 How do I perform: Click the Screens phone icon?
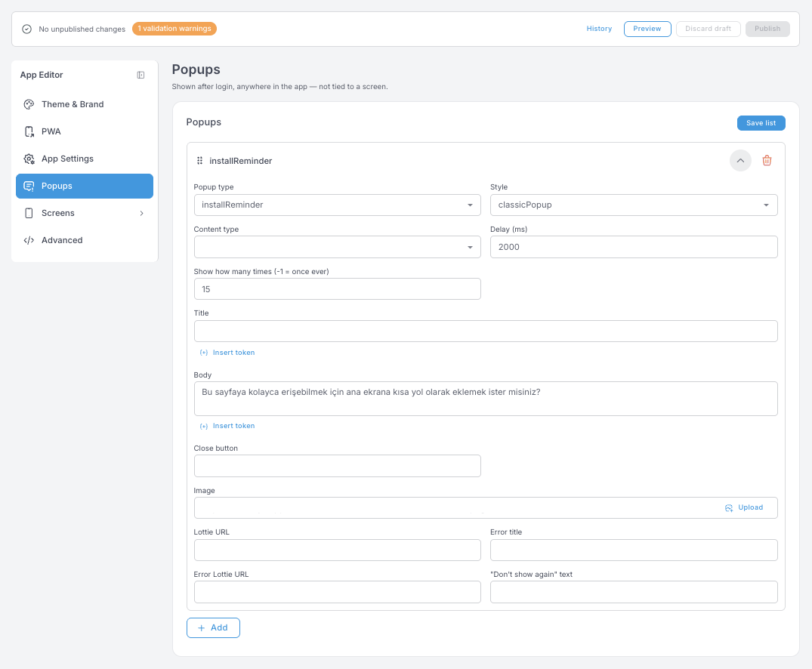pos(29,214)
